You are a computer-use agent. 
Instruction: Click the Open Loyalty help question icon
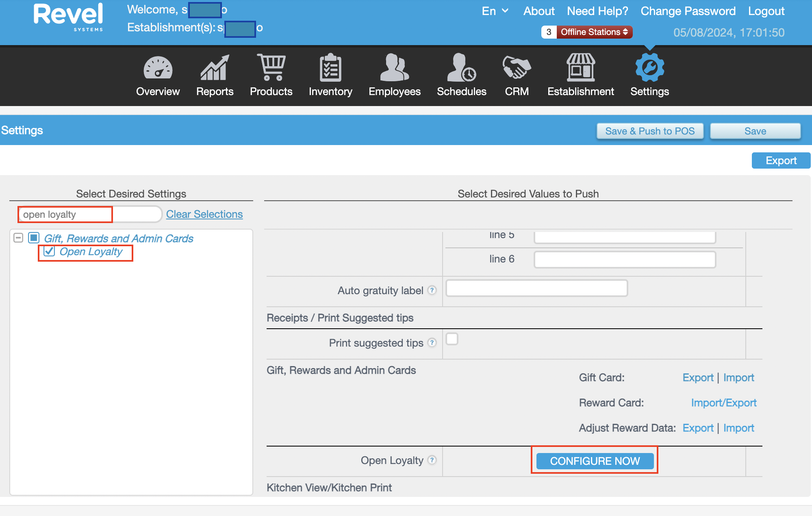point(432,460)
